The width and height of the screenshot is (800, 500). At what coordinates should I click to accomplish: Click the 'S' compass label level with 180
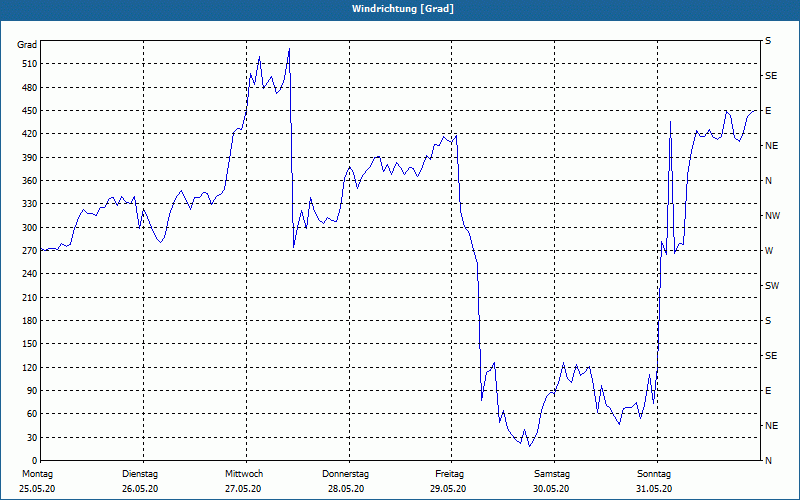click(768, 321)
